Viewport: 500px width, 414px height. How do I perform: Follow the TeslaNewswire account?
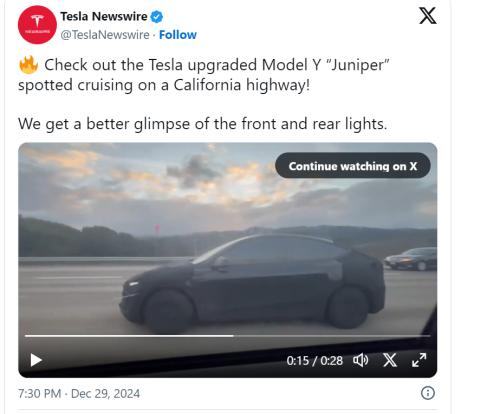coord(178,35)
